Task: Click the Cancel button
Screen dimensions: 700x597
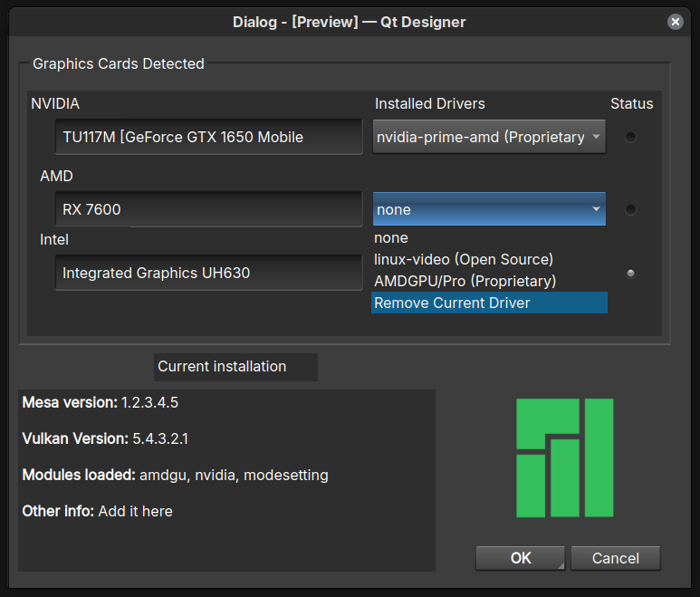Action: tap(615, 558)
